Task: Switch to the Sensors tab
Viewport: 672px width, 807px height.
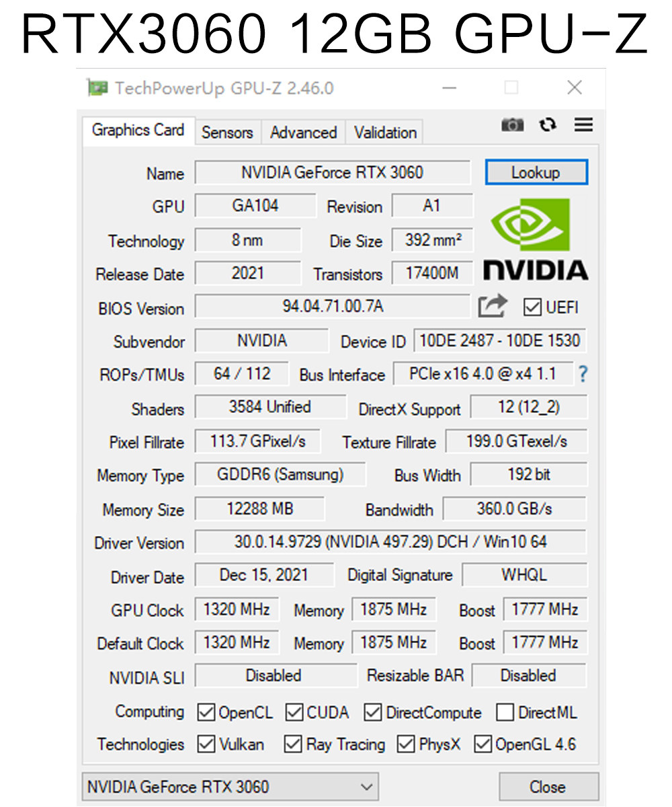Action: tap(227, 132)
